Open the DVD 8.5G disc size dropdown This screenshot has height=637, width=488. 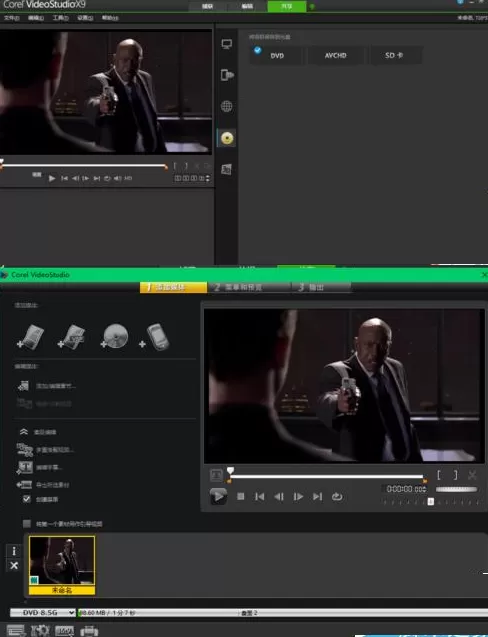(x=43, y=612)
